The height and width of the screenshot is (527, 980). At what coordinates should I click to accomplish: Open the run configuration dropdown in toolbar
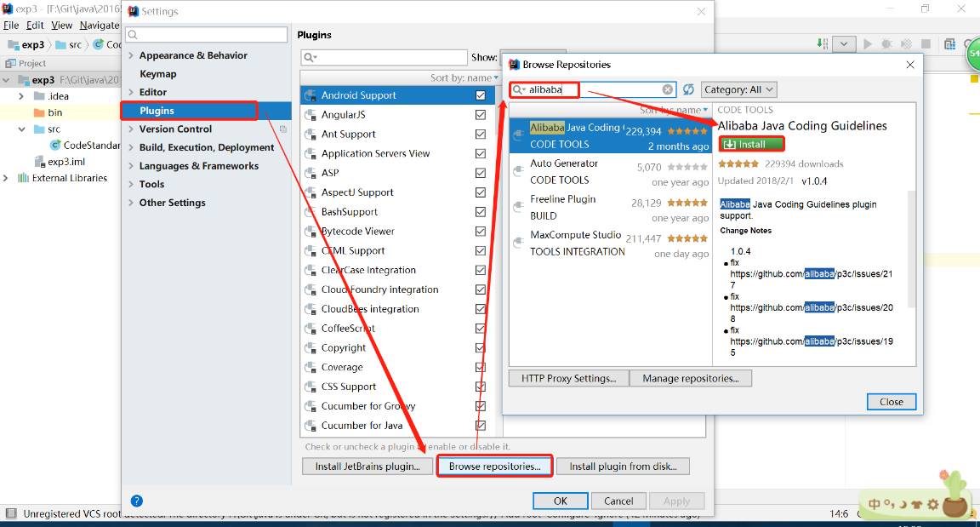[844, 43]
